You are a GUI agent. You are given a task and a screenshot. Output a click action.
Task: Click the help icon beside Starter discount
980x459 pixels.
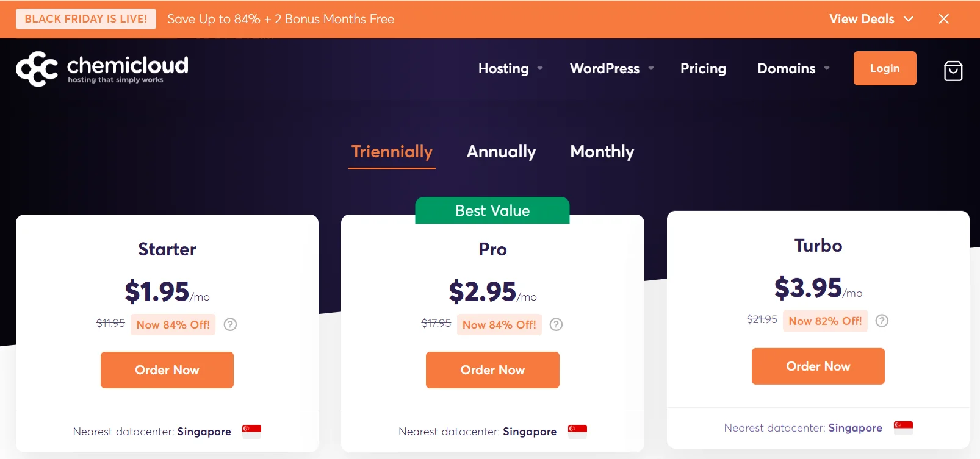[x=230, y=324]
